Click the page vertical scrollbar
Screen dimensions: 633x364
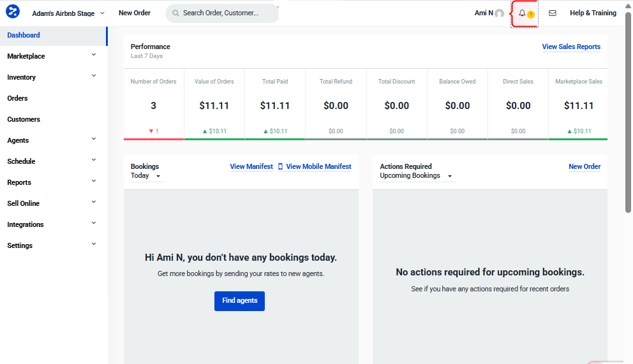[628, 112]
